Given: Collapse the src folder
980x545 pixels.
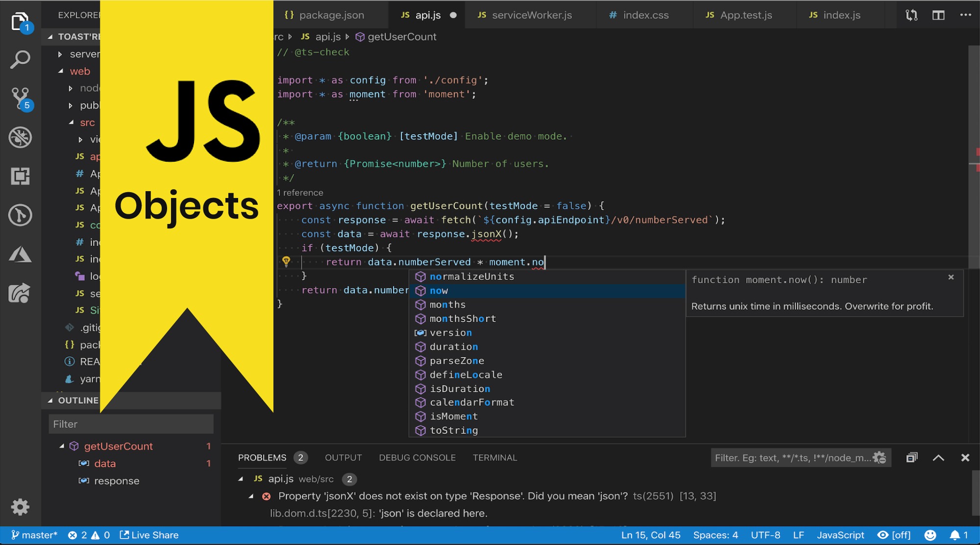Looking at the screenshot, I should point(71,122).
